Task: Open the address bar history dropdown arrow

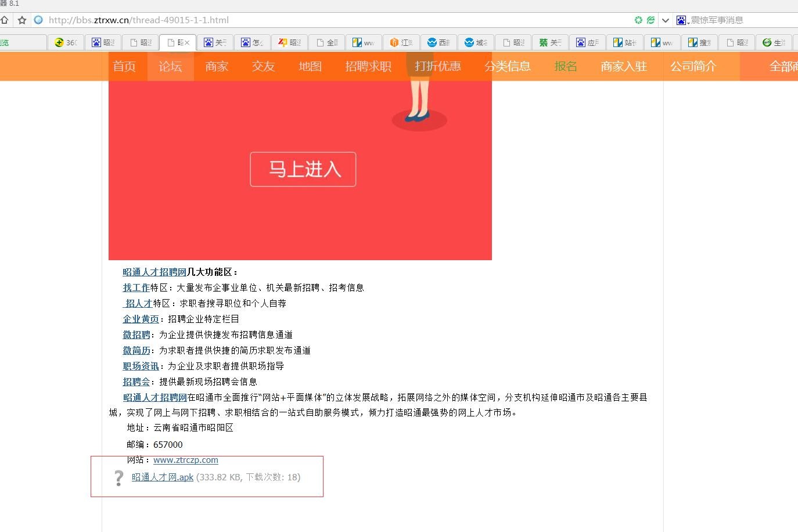Action: click(x=666, y=20)
